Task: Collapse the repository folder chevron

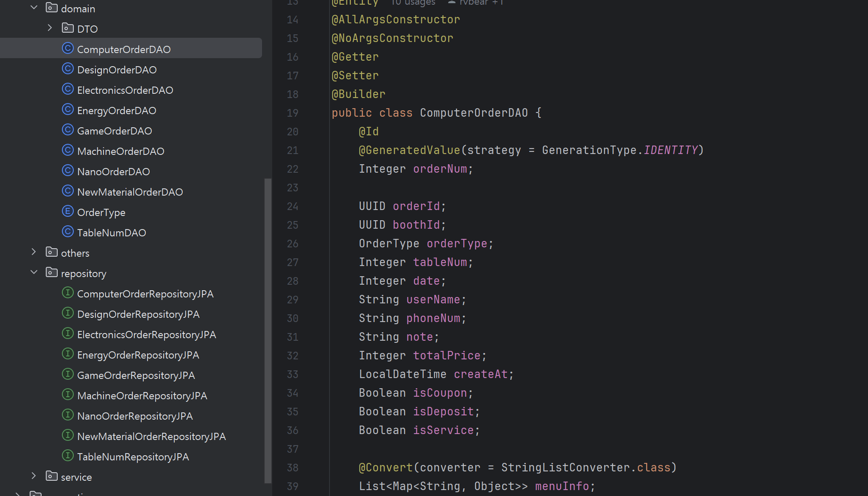Action: pos(34,272)
